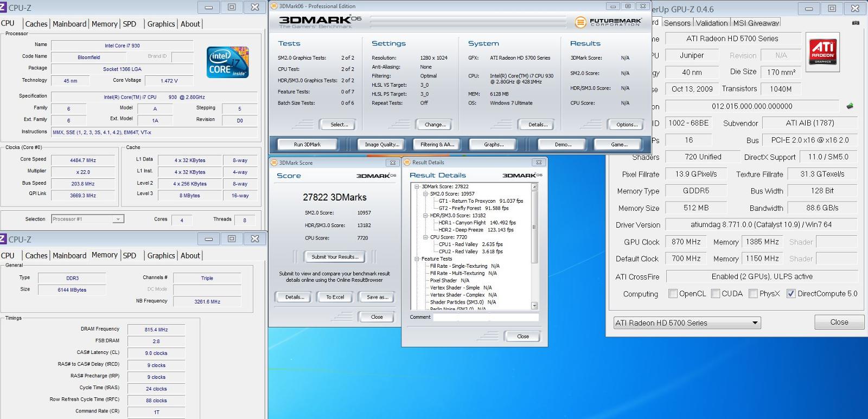Open the About tab in top CPU-Z
The image size is (868, 419).
190,24
